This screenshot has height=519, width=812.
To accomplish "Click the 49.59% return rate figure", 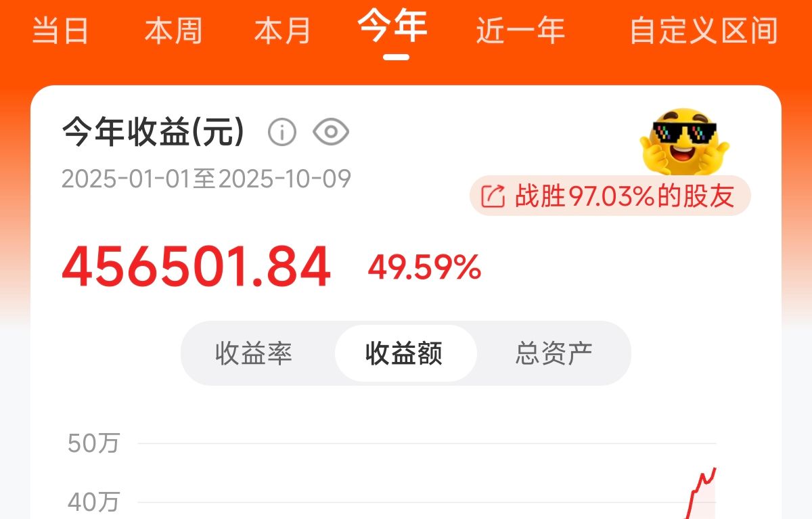I will (x=424, y=269).
